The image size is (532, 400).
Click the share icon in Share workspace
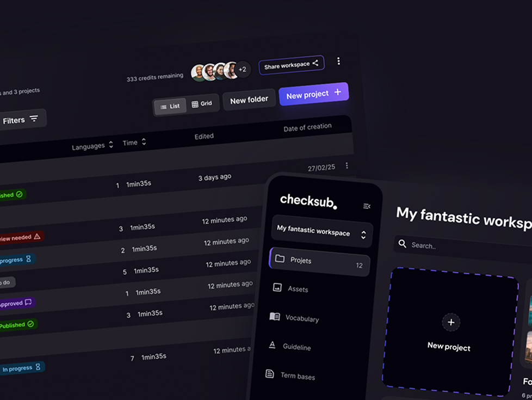point(316,63)
